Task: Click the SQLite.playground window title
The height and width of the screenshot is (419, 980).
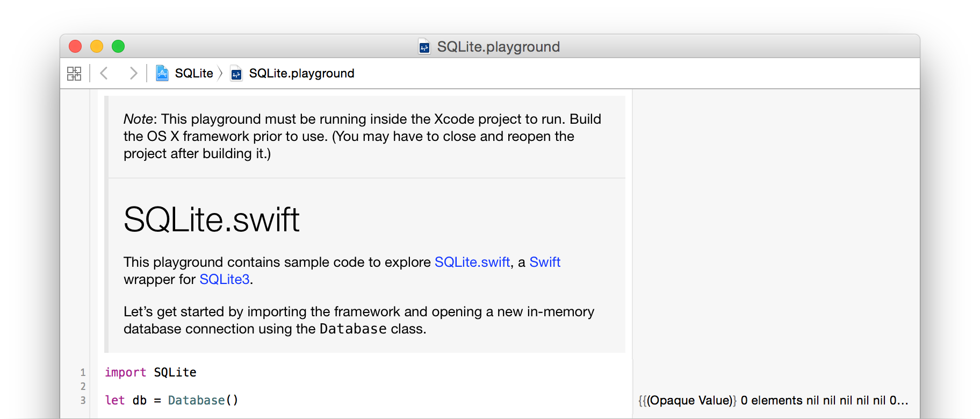Action: point(498,46)
